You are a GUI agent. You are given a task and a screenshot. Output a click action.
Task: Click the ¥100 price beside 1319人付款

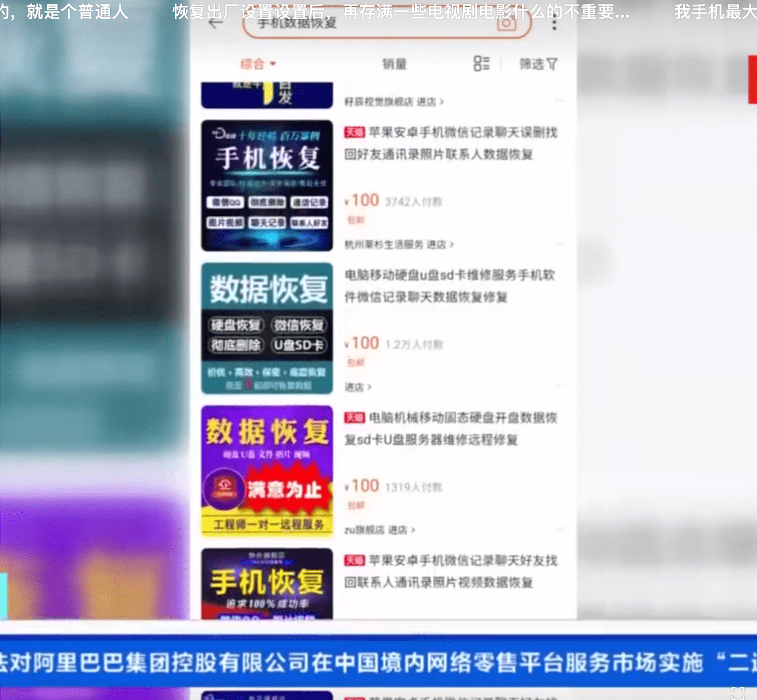tap(362, 486)
